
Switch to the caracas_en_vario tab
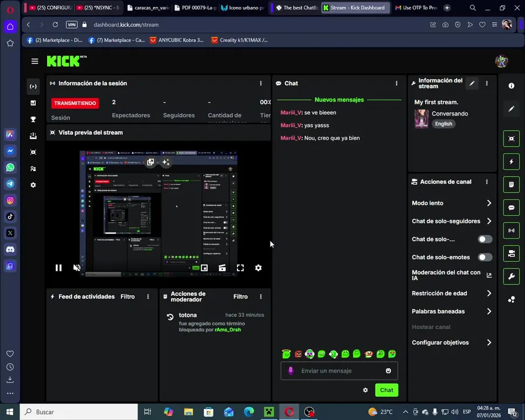tap(148, 8)
